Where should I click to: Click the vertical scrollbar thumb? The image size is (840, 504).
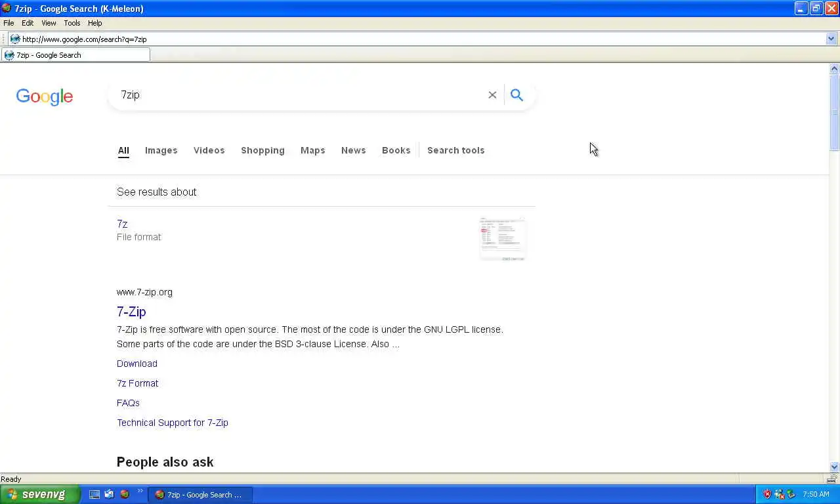point(835,112)
